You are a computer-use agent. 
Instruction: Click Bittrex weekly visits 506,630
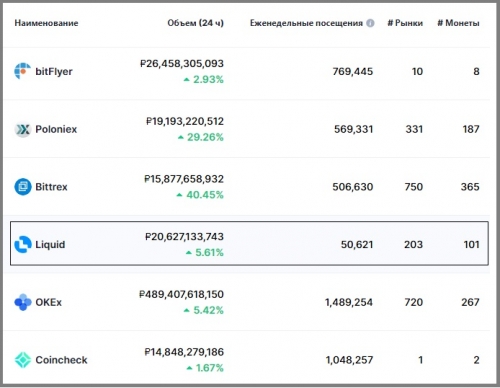click(353, 187)
